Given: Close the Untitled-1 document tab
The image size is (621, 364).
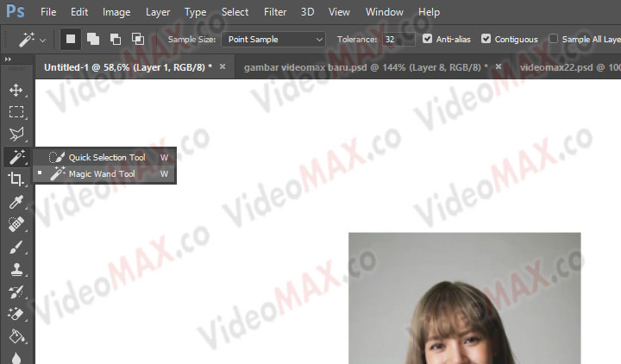Looking at the screenshot, I should 223,66.
